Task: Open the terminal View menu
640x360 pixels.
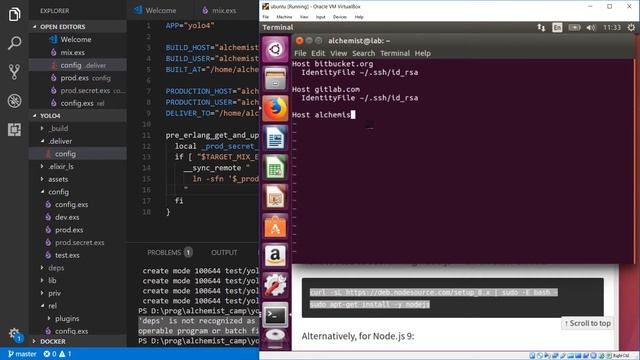Action: [x=338, y=53]
